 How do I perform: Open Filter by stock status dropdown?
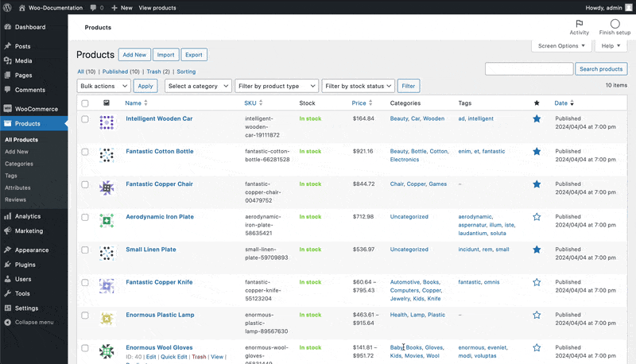pyautogui.click(x=358, y=86)
